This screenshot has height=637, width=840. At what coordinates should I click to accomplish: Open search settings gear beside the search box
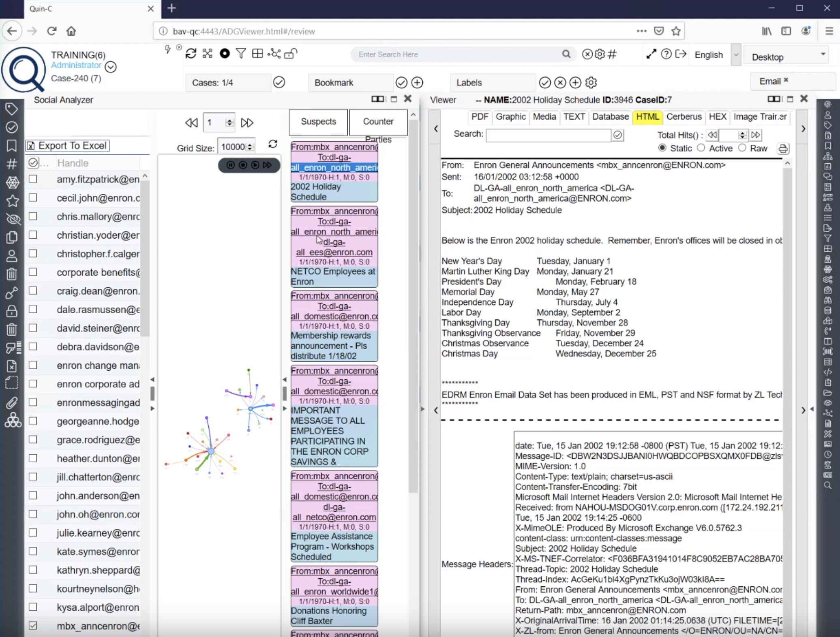coord(600,54)
